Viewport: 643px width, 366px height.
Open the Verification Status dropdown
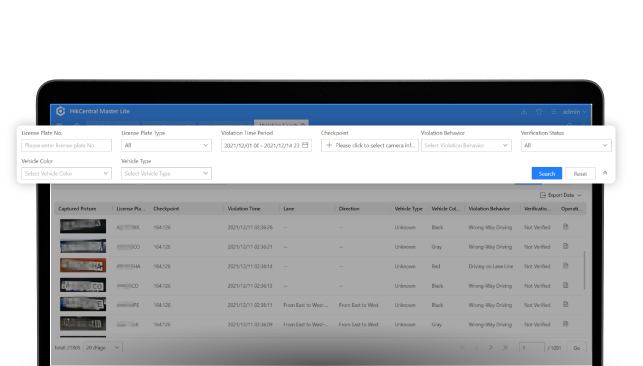coord(566,145)
